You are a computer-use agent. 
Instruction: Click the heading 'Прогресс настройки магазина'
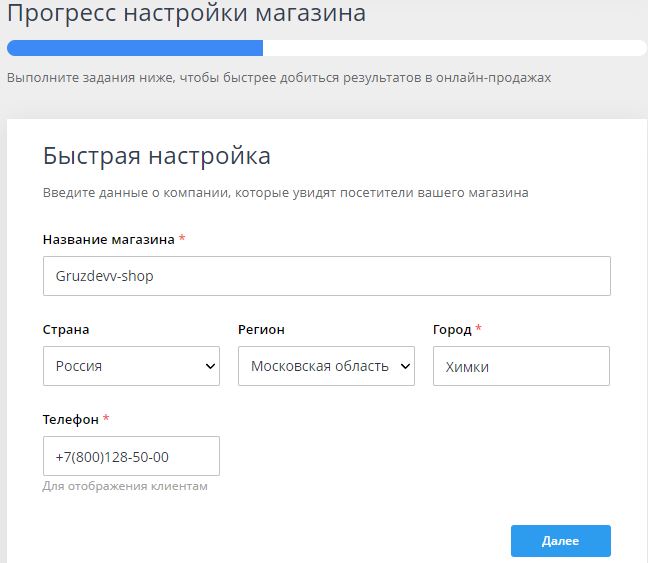186,13
